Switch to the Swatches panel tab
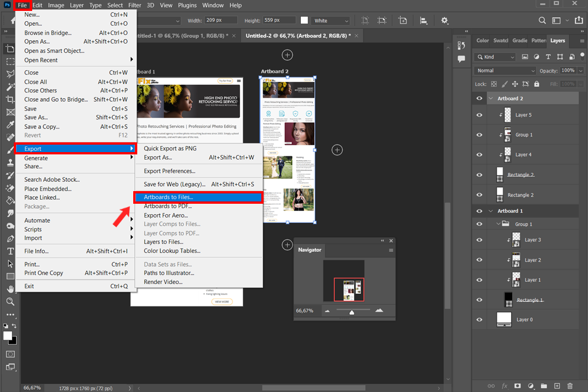The image size is (588, 392). pos(501,41)
